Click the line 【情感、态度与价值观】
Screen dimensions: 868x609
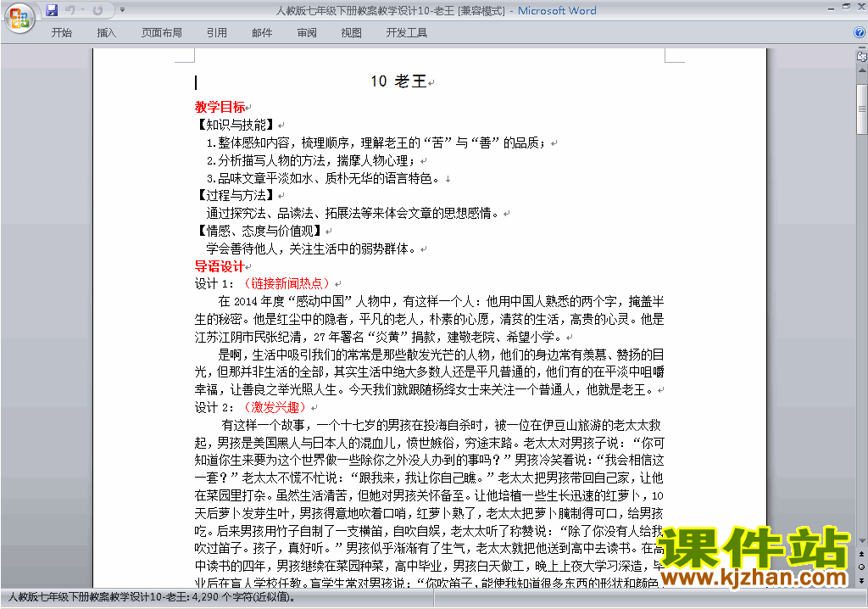point(259,231)
